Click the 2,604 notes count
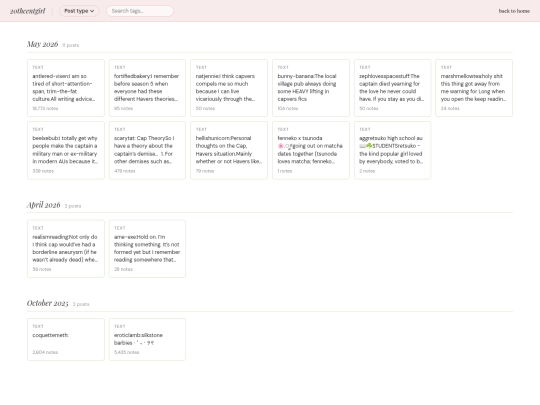 (45, 352)
